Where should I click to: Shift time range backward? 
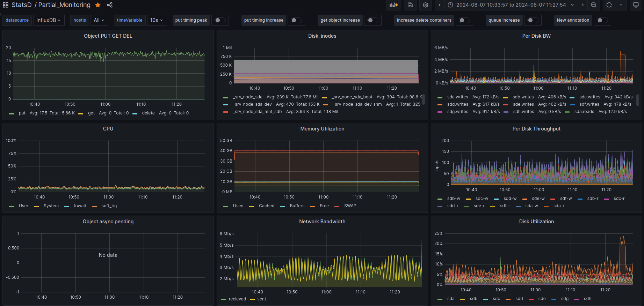point(440,5)
